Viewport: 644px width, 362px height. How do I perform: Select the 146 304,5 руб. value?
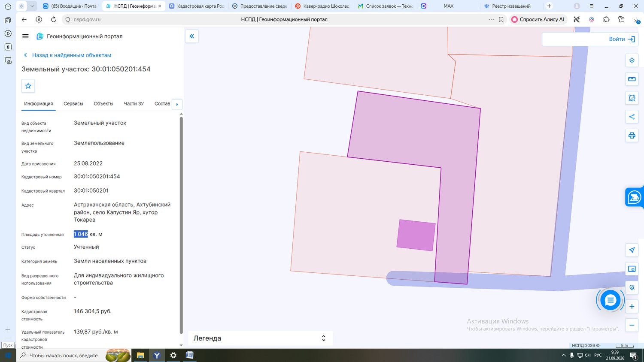(x=93, y=311)
